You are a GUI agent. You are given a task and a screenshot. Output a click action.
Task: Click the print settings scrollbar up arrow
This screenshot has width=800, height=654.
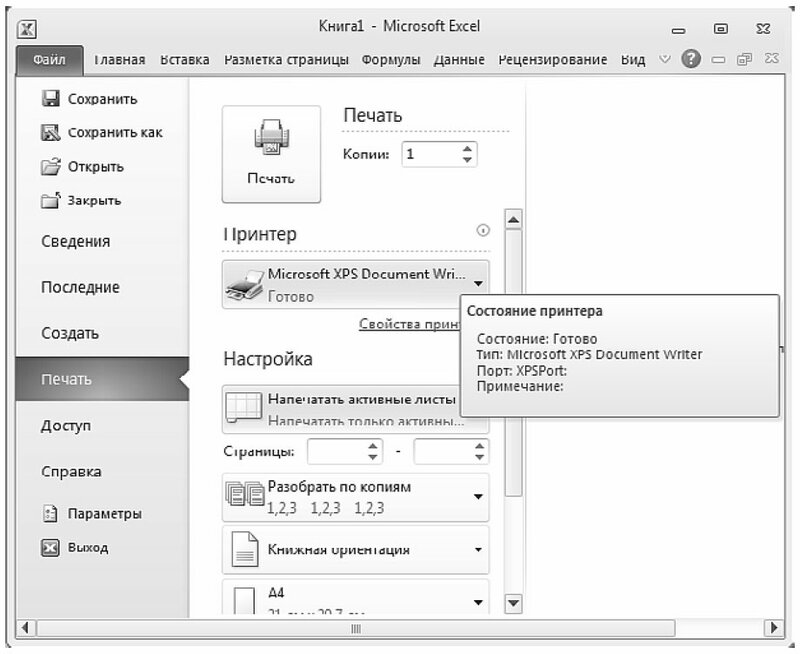click(x=513, y=220)
